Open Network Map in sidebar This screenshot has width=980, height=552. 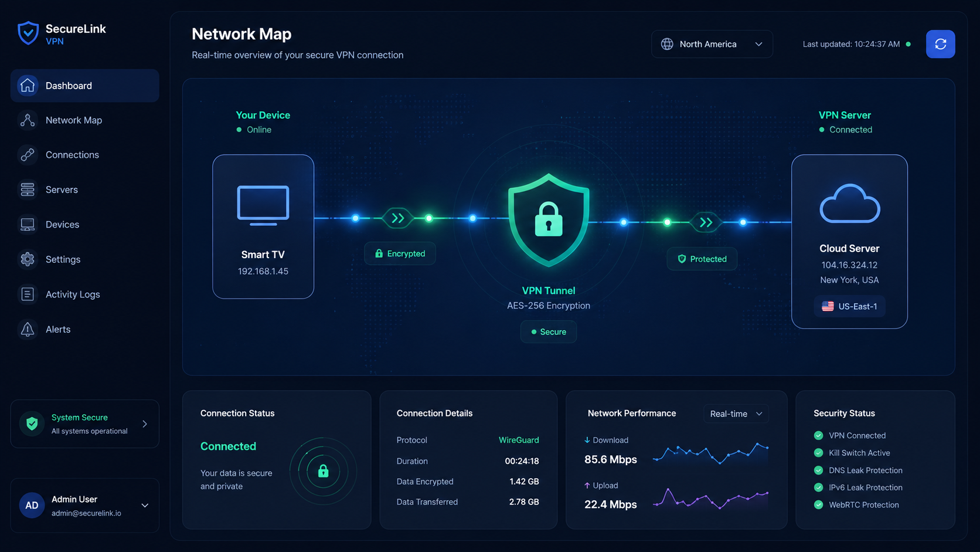85,120
